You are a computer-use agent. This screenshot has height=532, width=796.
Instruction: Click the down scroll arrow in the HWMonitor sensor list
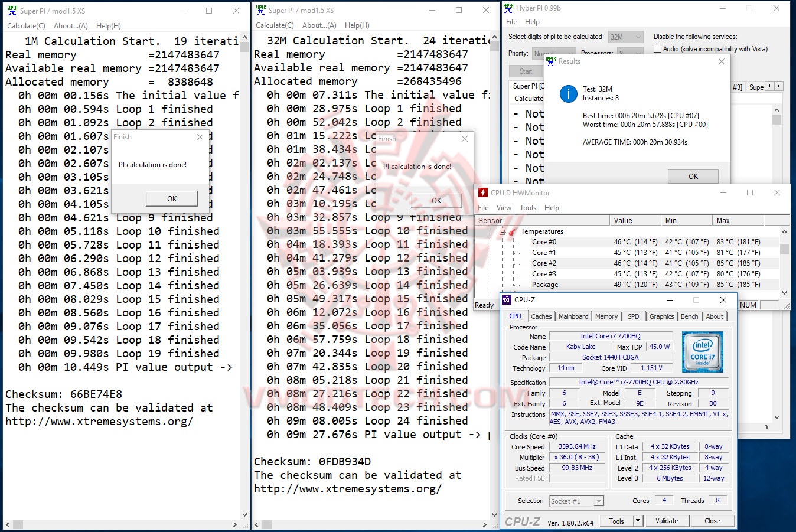point(785,292)
